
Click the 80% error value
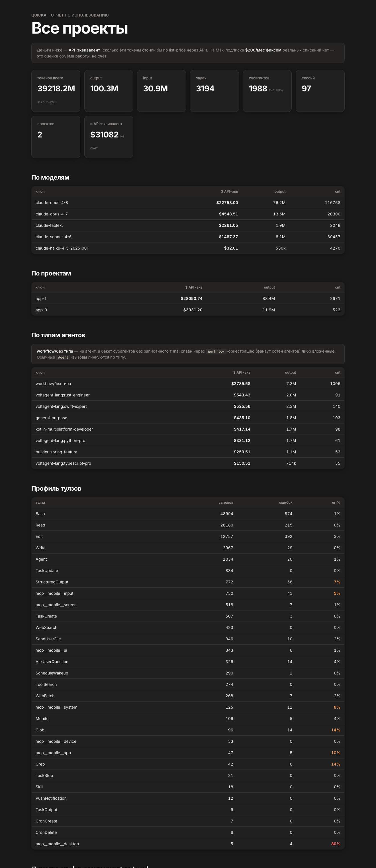(x=336, y=844)
